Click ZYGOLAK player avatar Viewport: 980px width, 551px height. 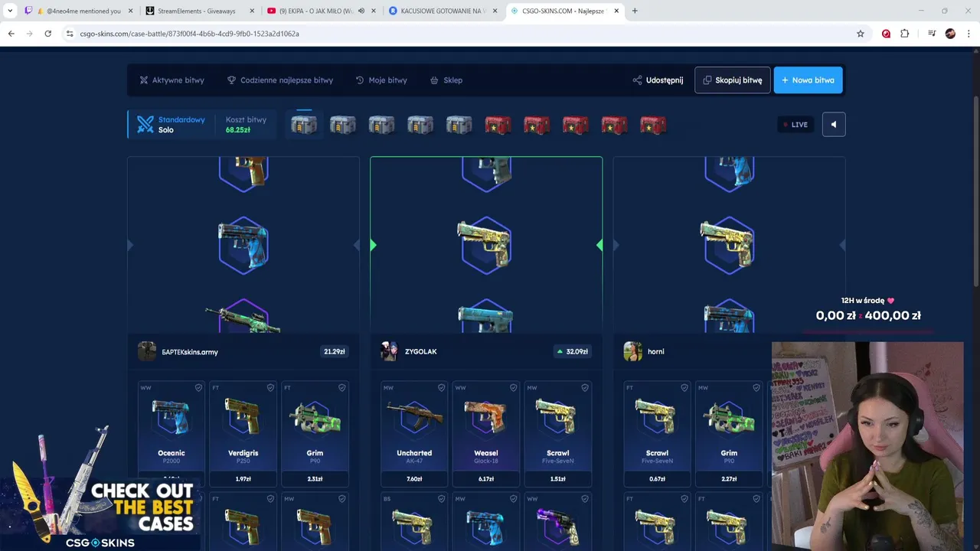tap(390, 351)
